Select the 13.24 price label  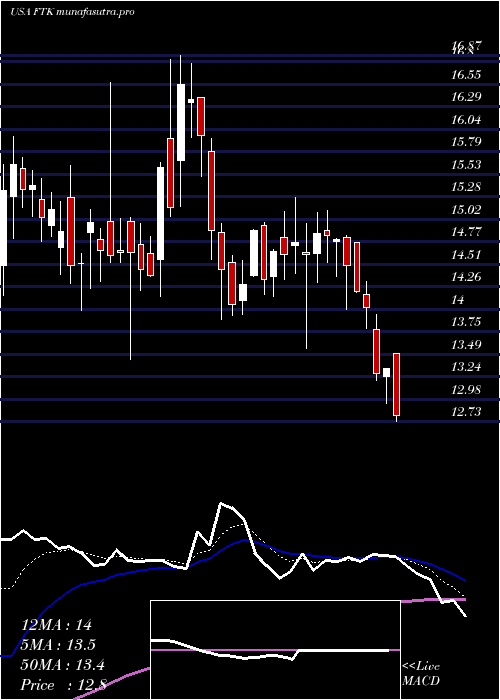click(x=466, y=367)
